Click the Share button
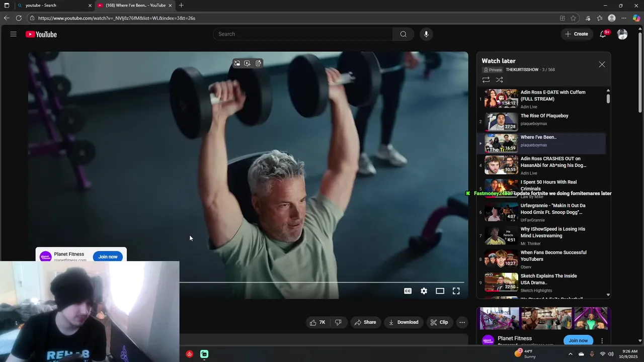 (365, 322)
